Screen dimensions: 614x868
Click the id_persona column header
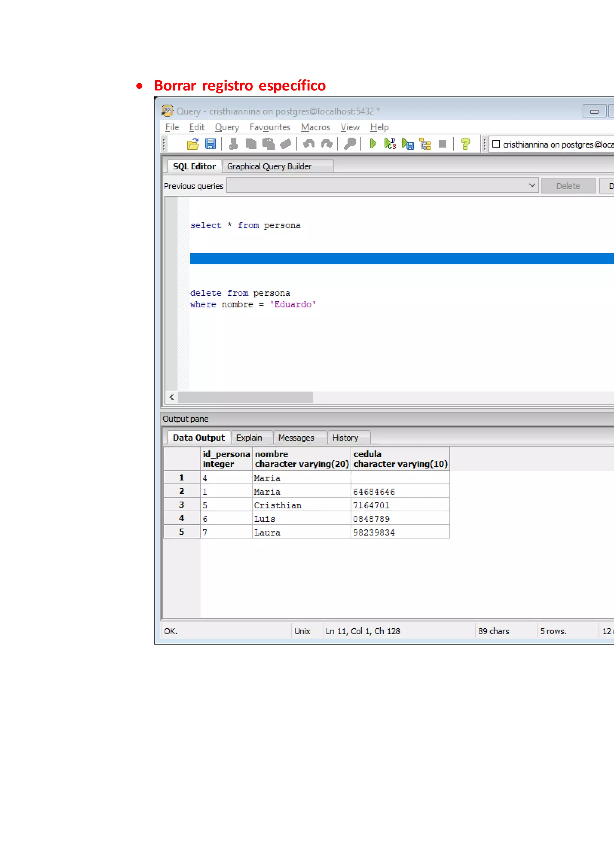[226, 459]
